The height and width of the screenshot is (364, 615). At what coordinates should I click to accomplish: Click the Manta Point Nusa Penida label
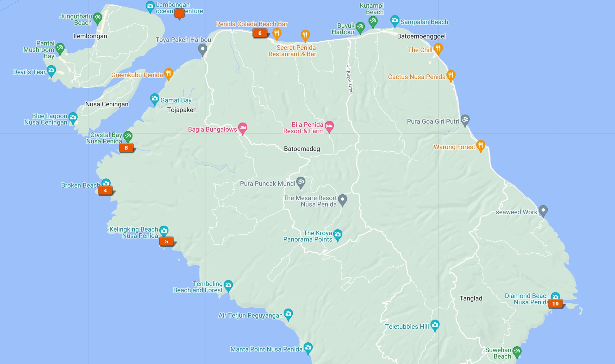pyautogui.click(x=266, y=349)
